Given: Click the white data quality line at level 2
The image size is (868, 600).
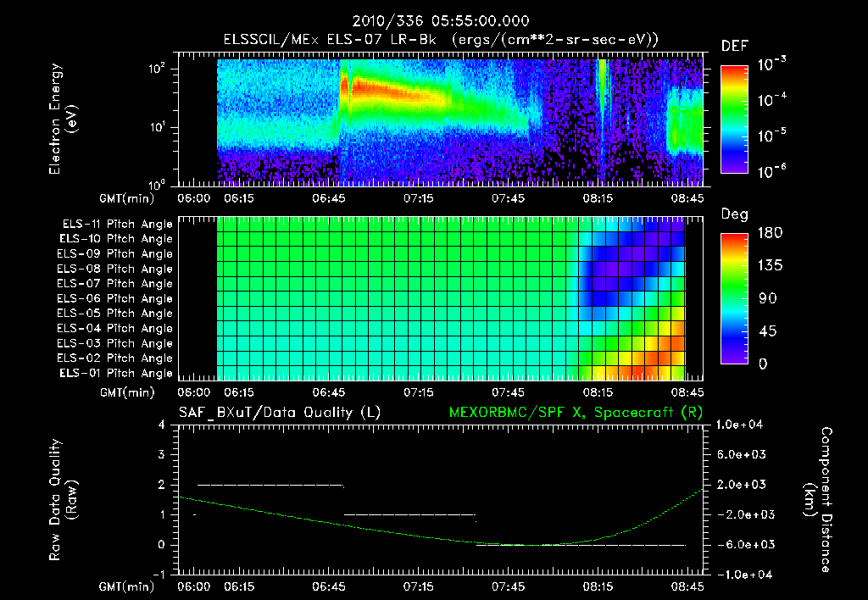Looking at the screenshot, I should pos(270,485).
